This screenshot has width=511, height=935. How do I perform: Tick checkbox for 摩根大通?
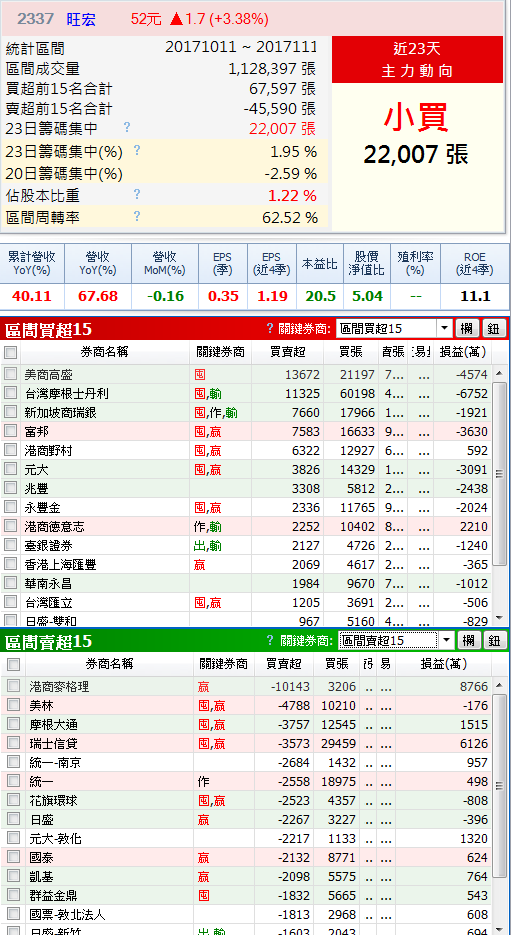(13, 724)
